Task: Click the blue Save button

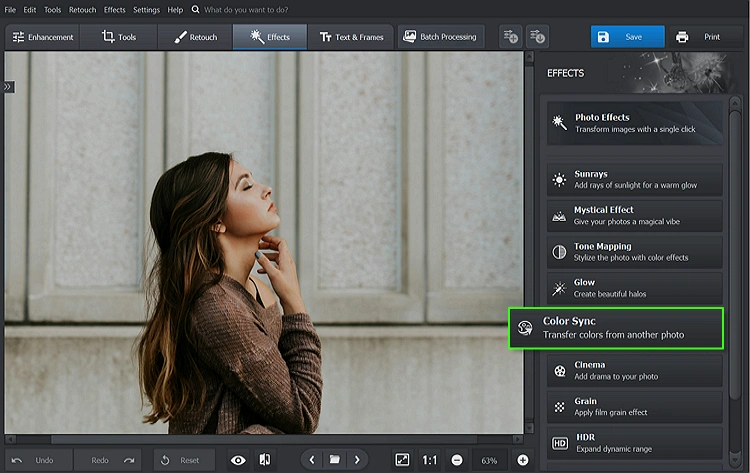Action: click(628, 37)
